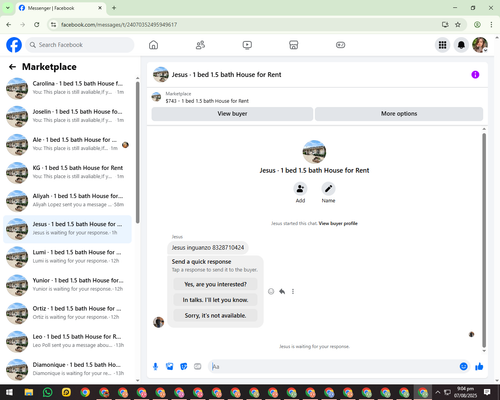Open the Friends icon in top navigation
This screenshot has height=400, width=500.
[200, 45]
